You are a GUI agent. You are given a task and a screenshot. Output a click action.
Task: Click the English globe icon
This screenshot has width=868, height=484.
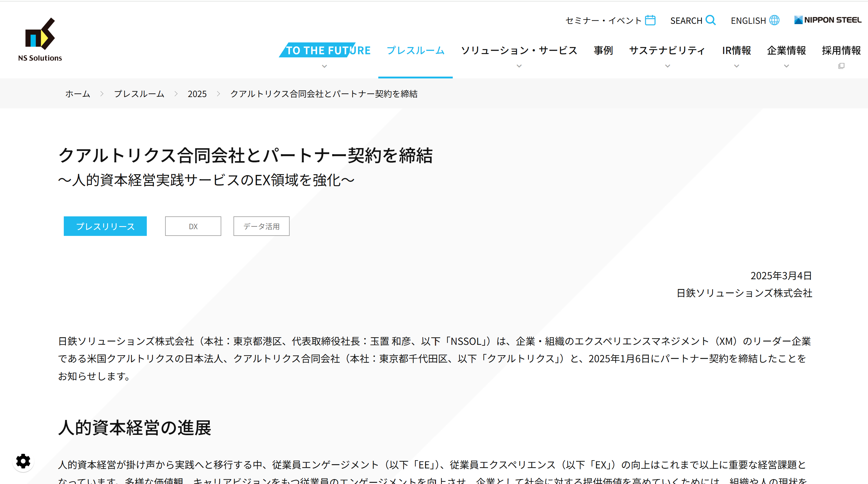click(774, 20)
